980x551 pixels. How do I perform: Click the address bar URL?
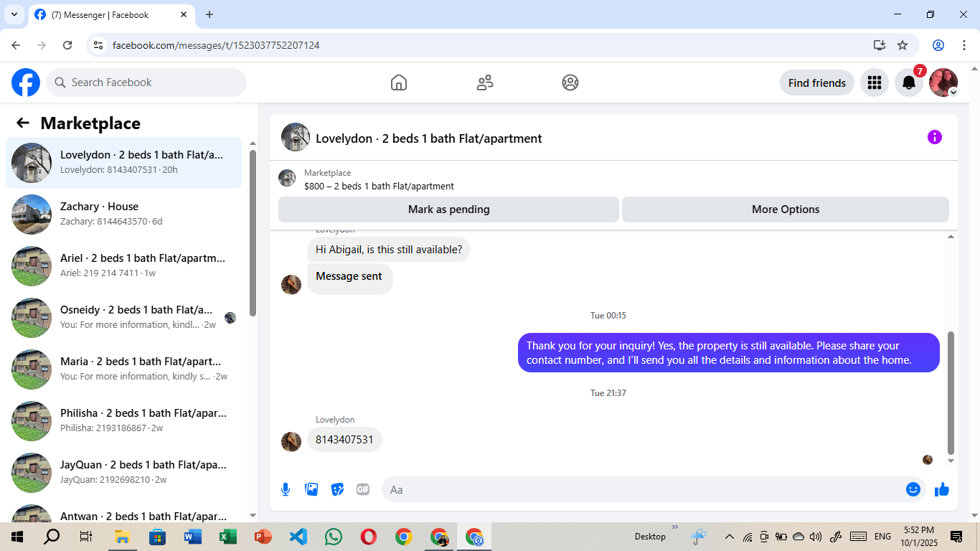pyautogui.click(x=216, y=45)
